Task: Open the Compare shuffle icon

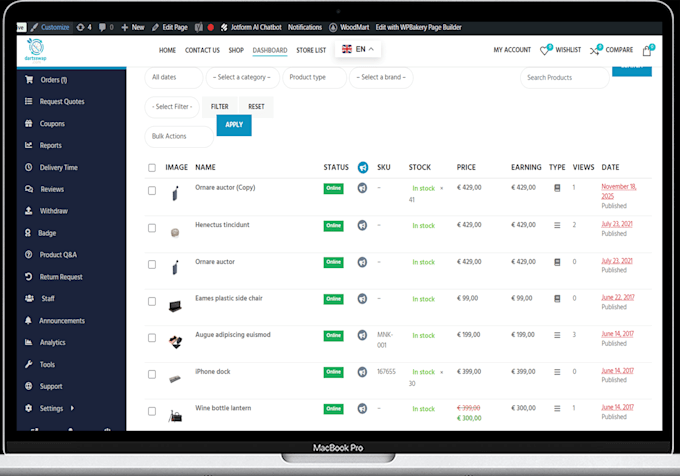Action: point(594,51)
